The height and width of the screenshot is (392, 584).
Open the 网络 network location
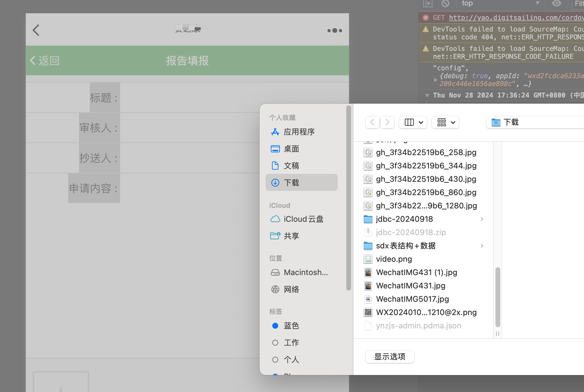click(291, 289)
